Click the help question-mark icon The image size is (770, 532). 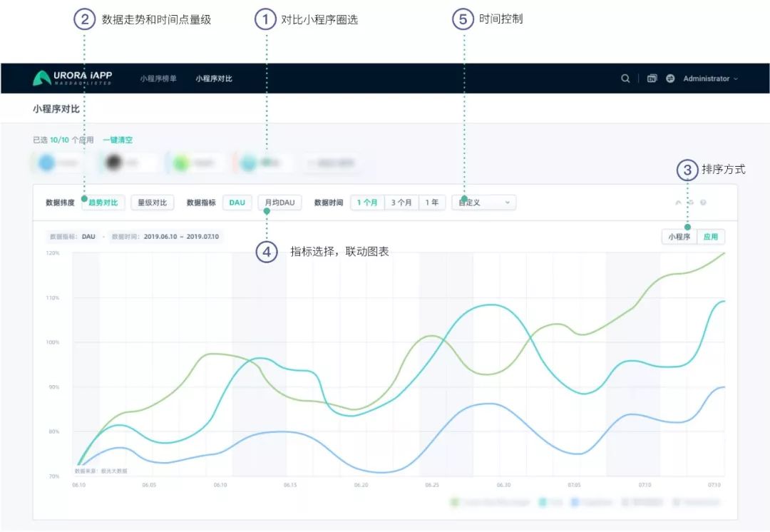(703, 203)
